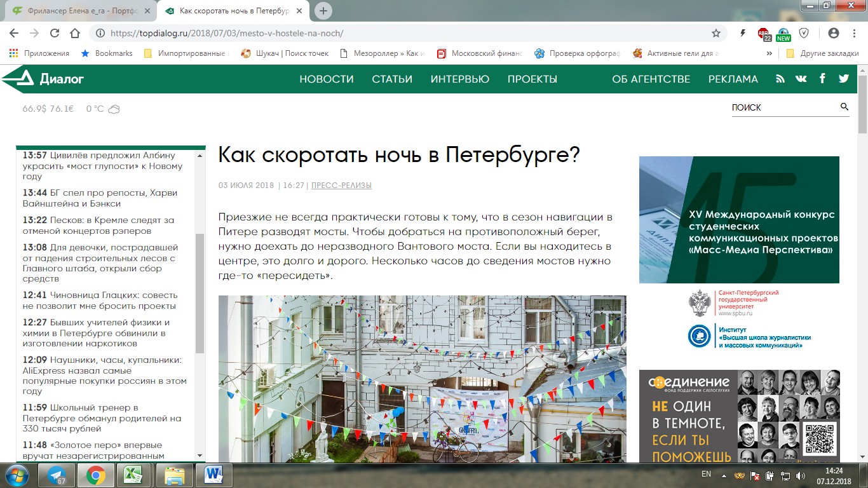Open the site's Twitter page icon
The height and width of the screenshot is (488, 868).
coord(843,79)
